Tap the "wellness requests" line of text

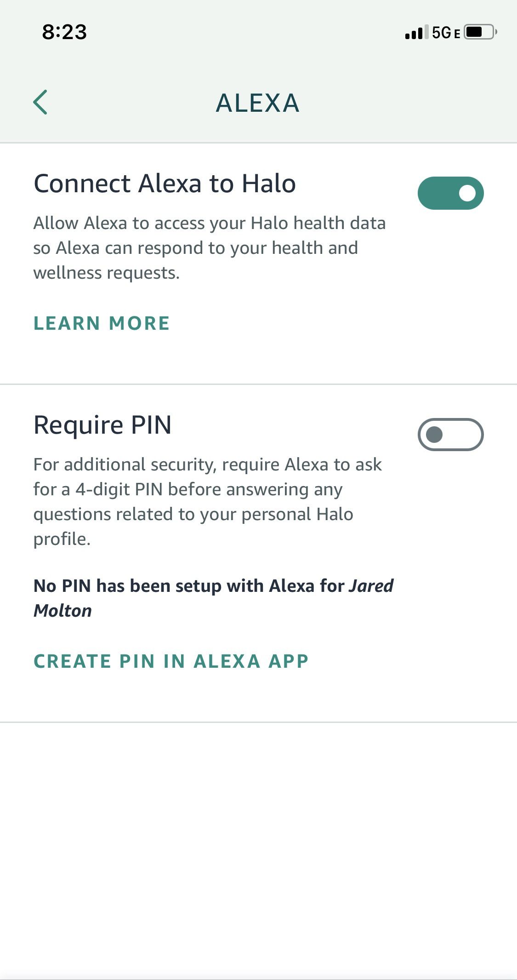click(x=106, y=273)
